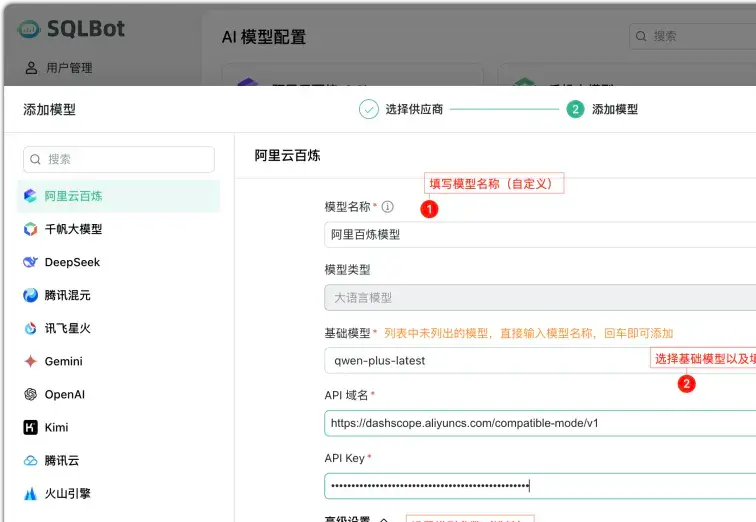
Task: Click the Qianfan model provider icon
Action: [31, 229]
